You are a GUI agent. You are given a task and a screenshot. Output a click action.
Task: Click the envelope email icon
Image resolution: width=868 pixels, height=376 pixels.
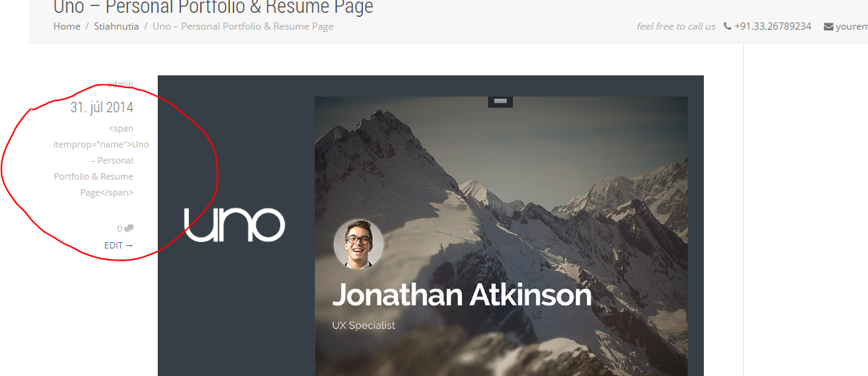pos(828,26)
